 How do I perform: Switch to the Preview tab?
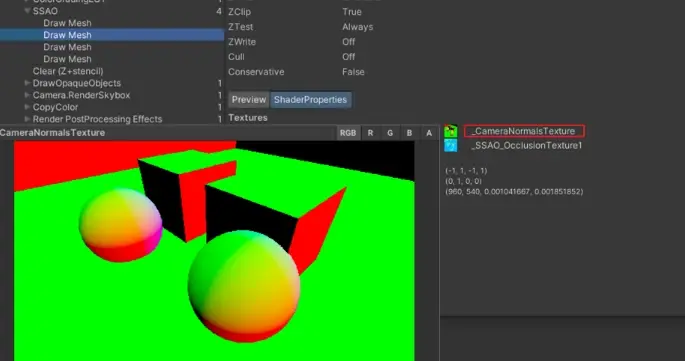(x=249, y=100)
